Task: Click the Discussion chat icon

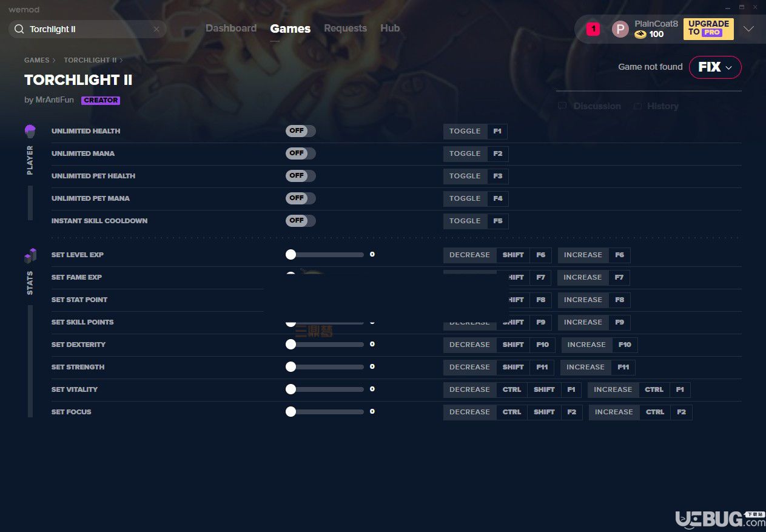Action: 562,106
